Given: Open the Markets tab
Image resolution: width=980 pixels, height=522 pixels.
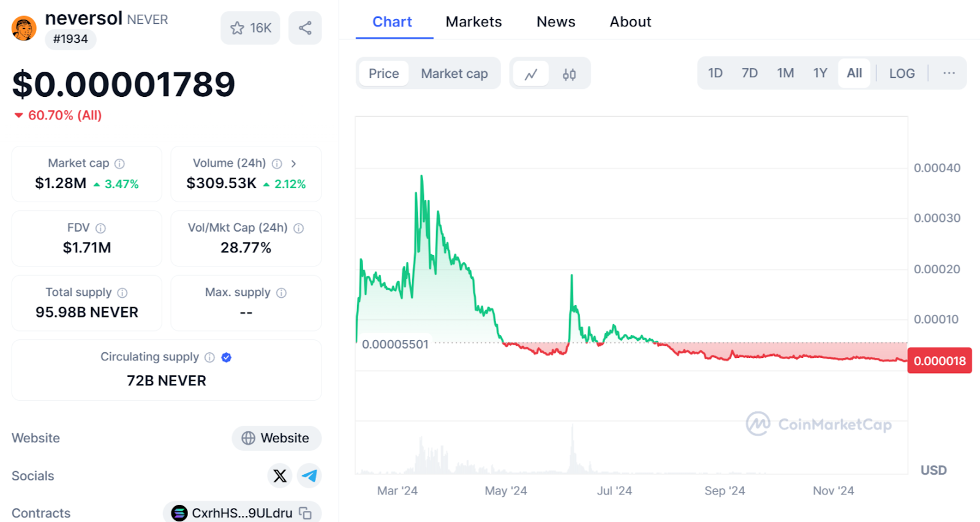Looking at the screenshot, I should tap(473, 22).
